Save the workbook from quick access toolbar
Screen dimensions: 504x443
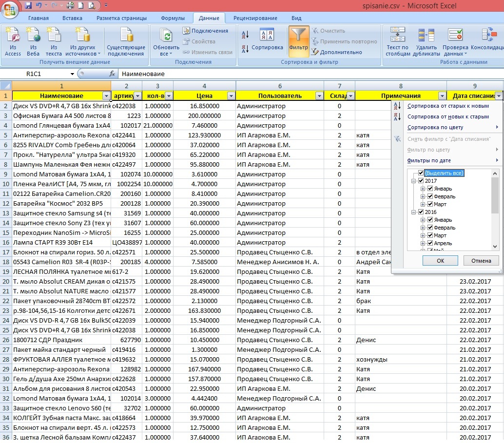pyautogui.click(x=28, y=5)
